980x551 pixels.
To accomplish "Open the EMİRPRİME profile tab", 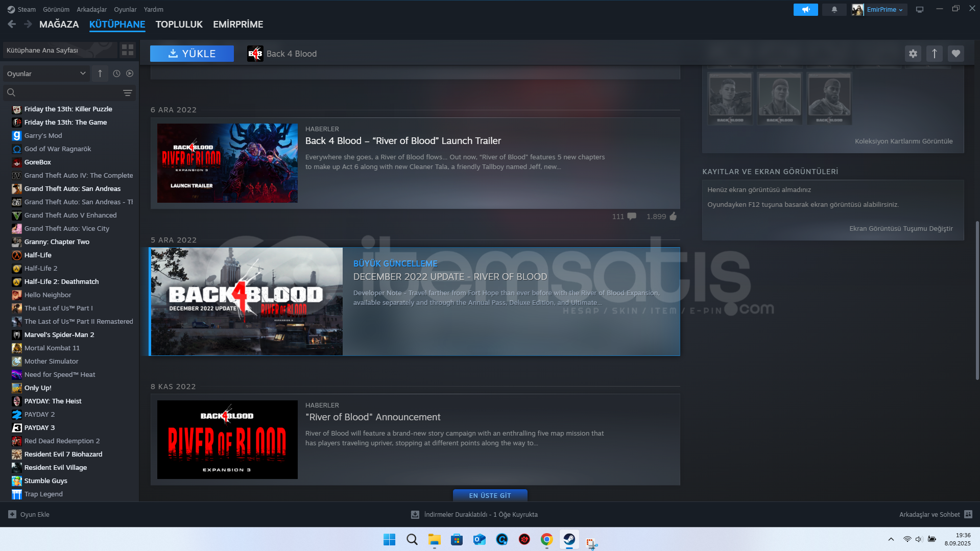I will pos(238,24).
